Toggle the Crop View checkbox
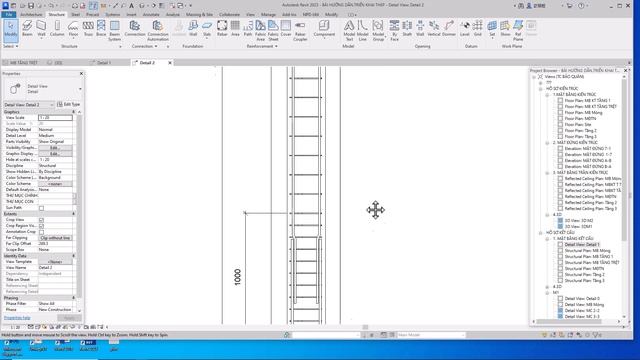 [41, 220]
